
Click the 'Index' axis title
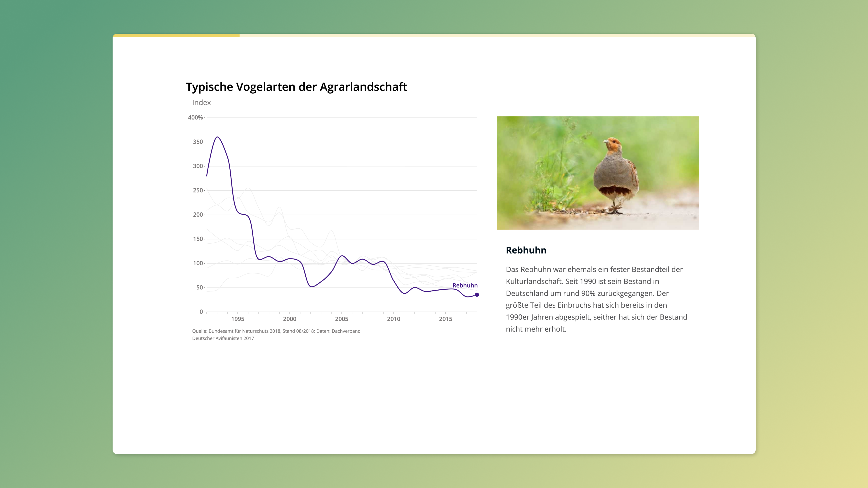[201, 102]
